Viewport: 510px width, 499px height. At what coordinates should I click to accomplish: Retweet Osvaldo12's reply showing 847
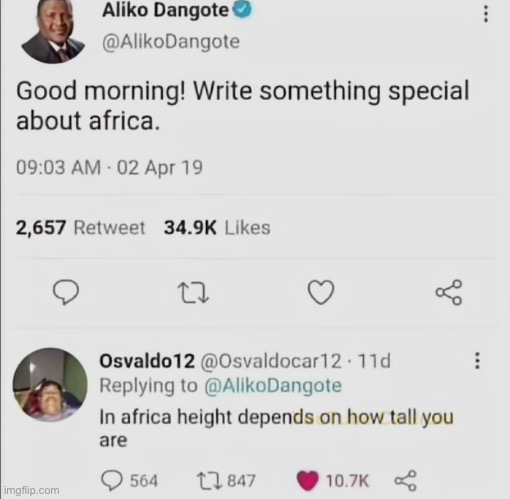[209, 481]
